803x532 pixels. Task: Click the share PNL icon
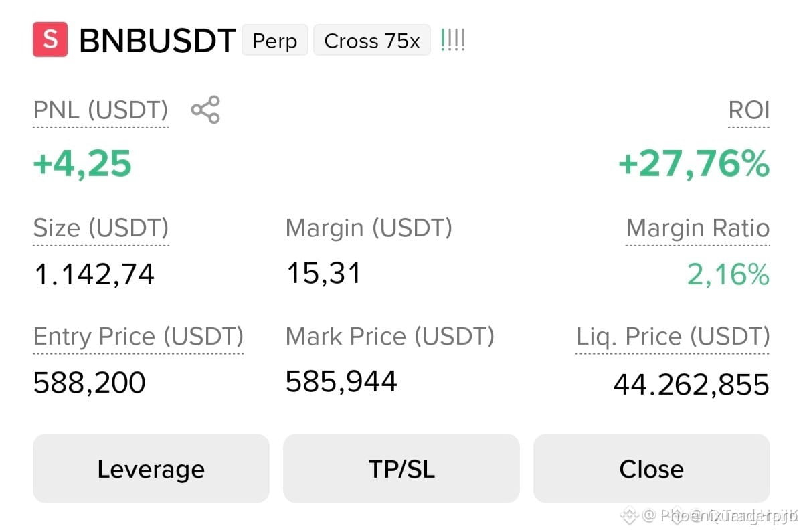coord(205,110)
